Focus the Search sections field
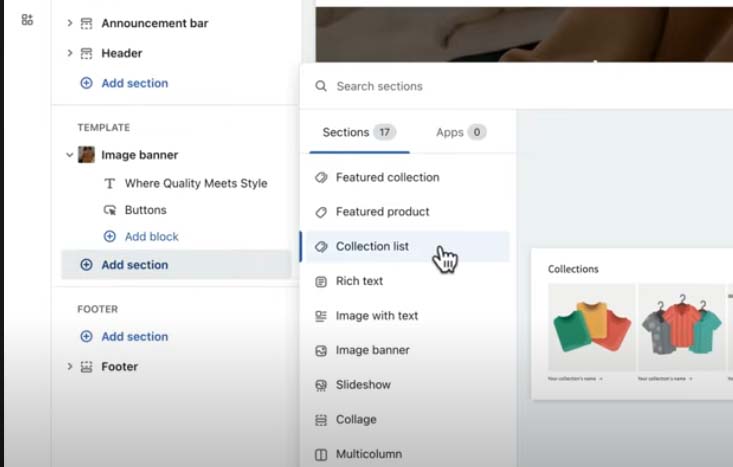The width and height of the screenshot is (733, 467). tap(420, 86)
